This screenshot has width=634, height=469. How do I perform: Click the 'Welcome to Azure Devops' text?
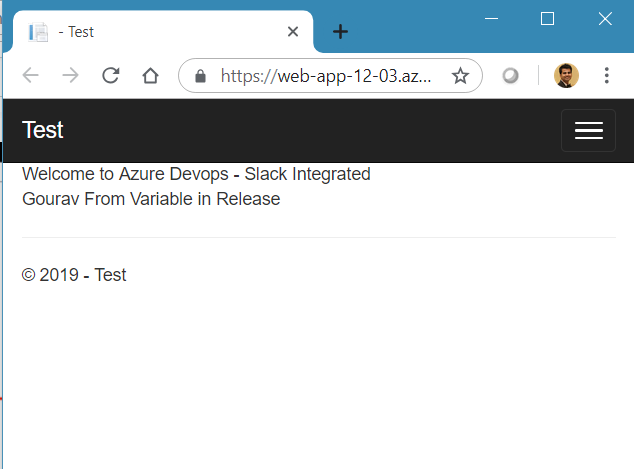(x=125, y=174)
